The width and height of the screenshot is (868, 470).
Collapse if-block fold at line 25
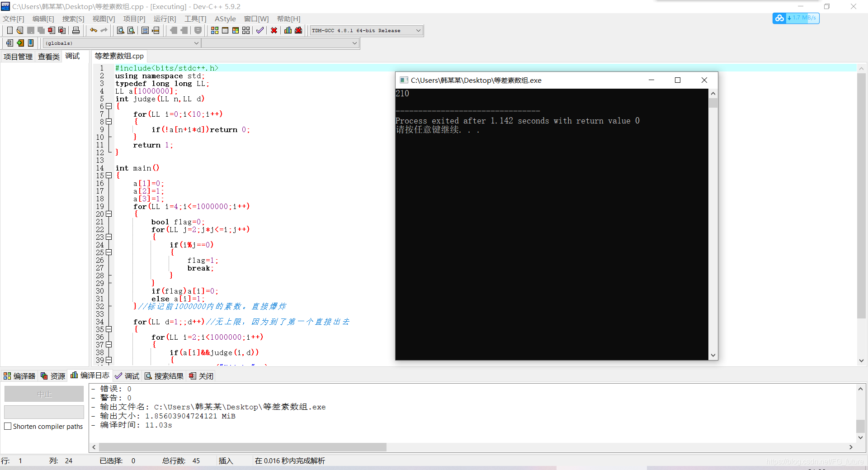point(109,252)
